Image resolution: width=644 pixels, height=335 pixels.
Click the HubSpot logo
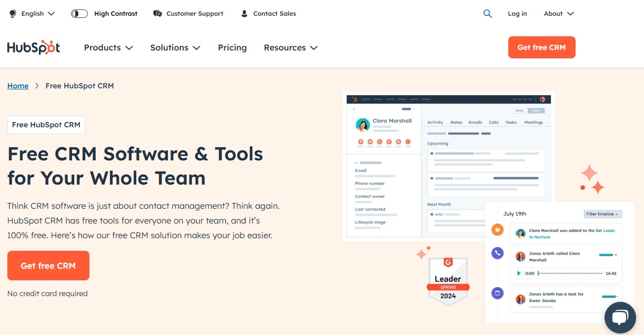tap(34, 47)
